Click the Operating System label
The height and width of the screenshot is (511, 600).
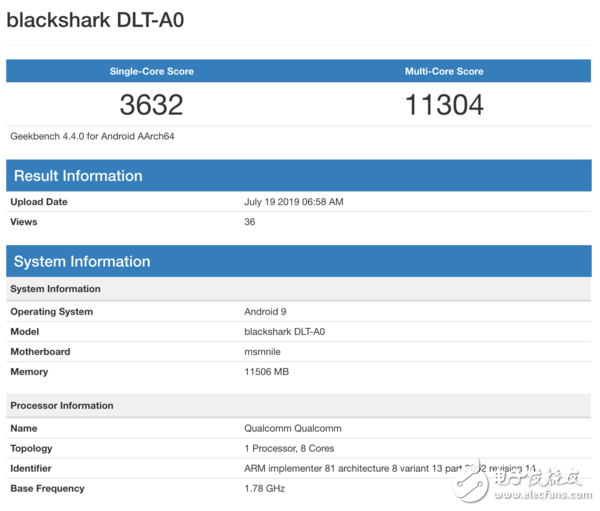pyautogui.click(x=52, y=312)
